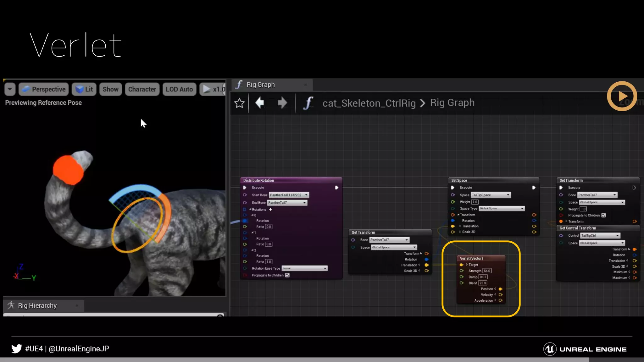
Task: Toggle the Lit view mode button
Action: (84, 89)
